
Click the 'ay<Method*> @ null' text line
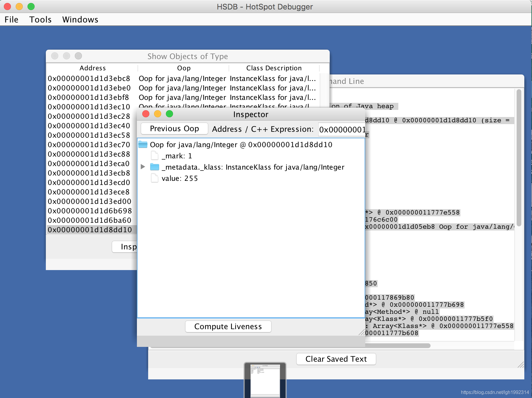pyautogui.click(x=402, y=312)
